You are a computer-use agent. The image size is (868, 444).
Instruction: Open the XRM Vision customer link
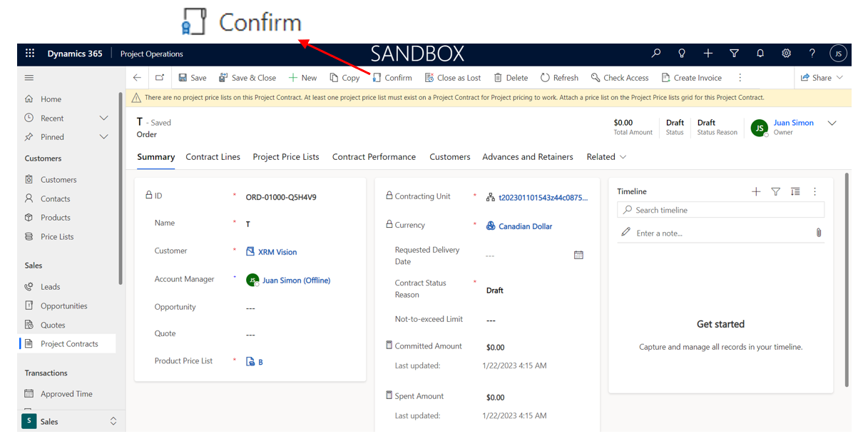pyautogui.click(x=277, y=252)
